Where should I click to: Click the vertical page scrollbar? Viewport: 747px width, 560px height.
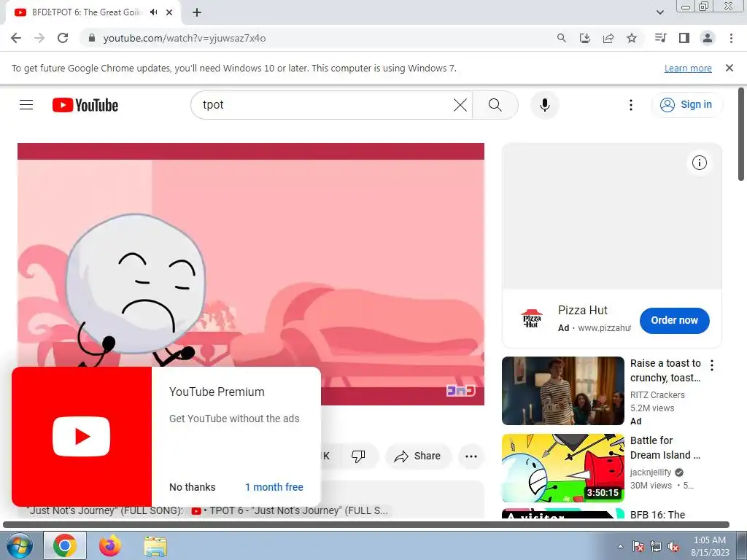coord(741,134)
